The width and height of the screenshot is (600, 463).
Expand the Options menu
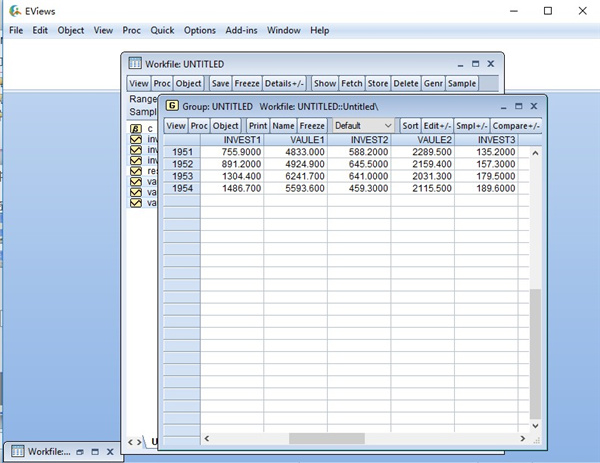[199, 31]
